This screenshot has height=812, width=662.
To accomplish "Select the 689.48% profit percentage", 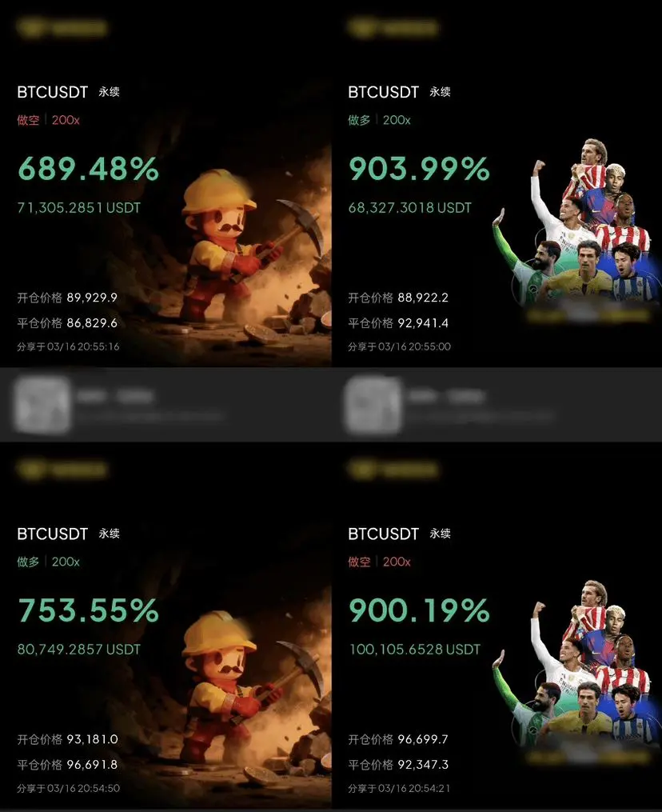I will pyautogui.click(x=89, y=169).
